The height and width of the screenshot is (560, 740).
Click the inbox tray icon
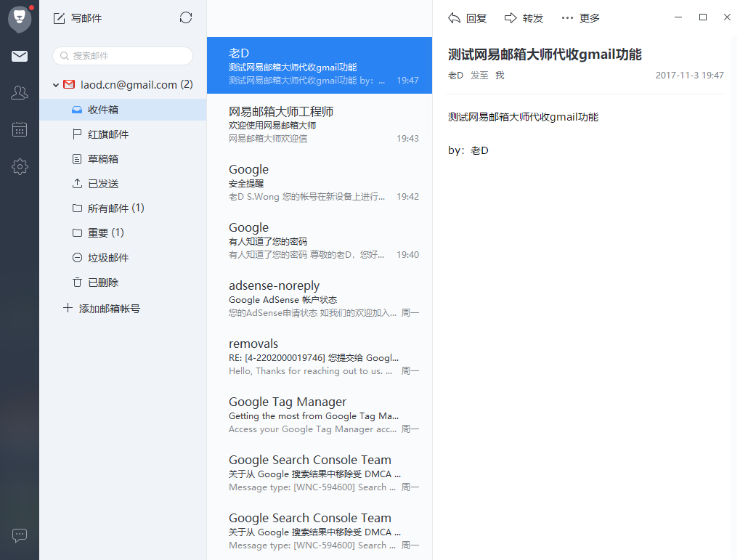tap(77, 110)
